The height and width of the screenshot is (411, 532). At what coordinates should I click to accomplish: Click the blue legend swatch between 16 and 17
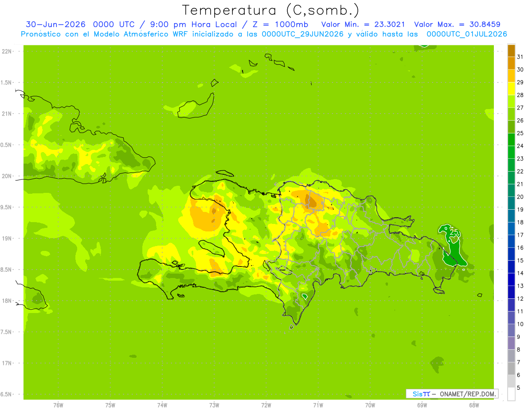click(511, 241)
